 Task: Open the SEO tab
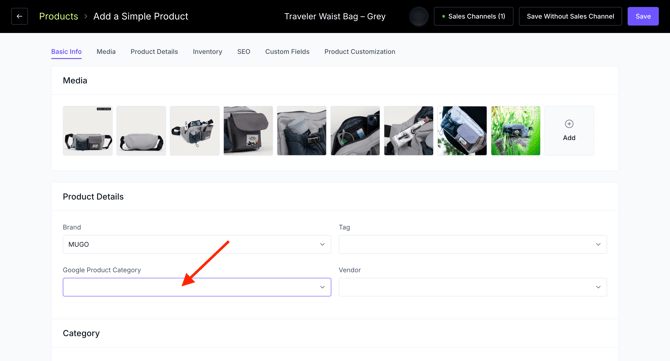click(244, 52)
